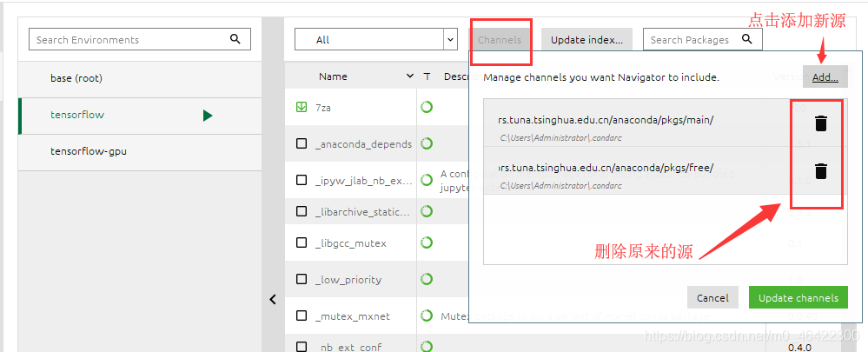Check the _libgcc_mutex package box
The image size is (868, 352).
[301, 242]
